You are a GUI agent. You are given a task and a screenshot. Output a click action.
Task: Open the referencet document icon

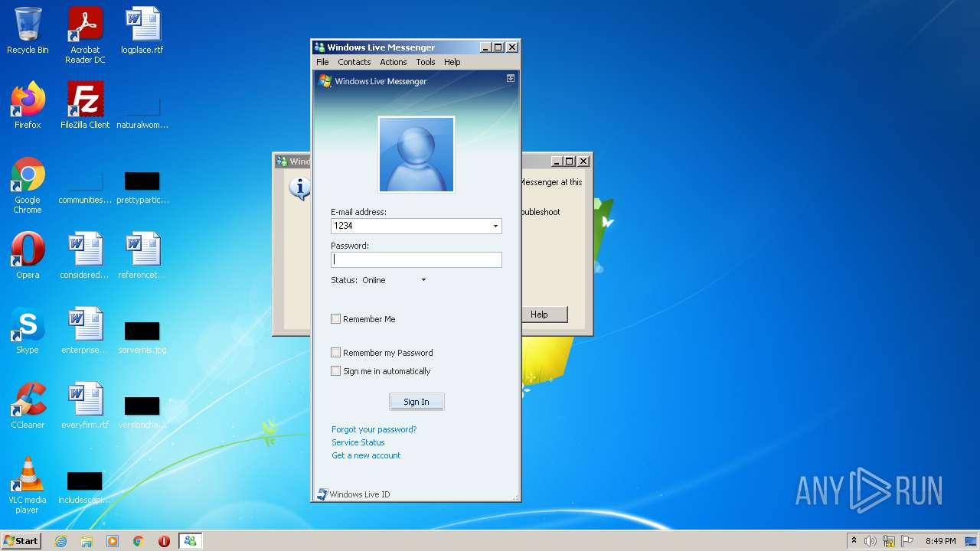click(142, 256)
